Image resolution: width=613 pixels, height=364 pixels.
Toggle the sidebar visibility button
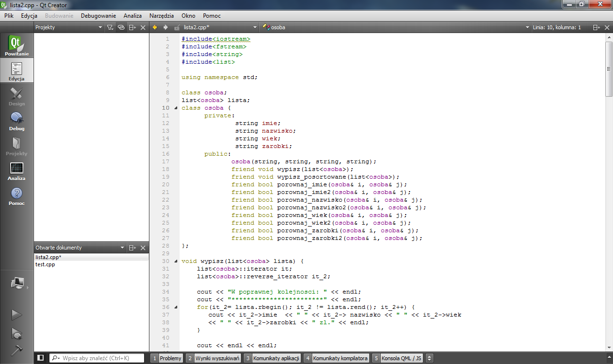[x=41, y=358]
